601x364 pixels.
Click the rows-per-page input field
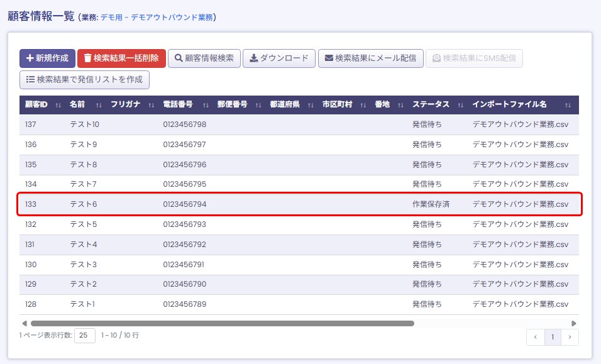[85, 336]
